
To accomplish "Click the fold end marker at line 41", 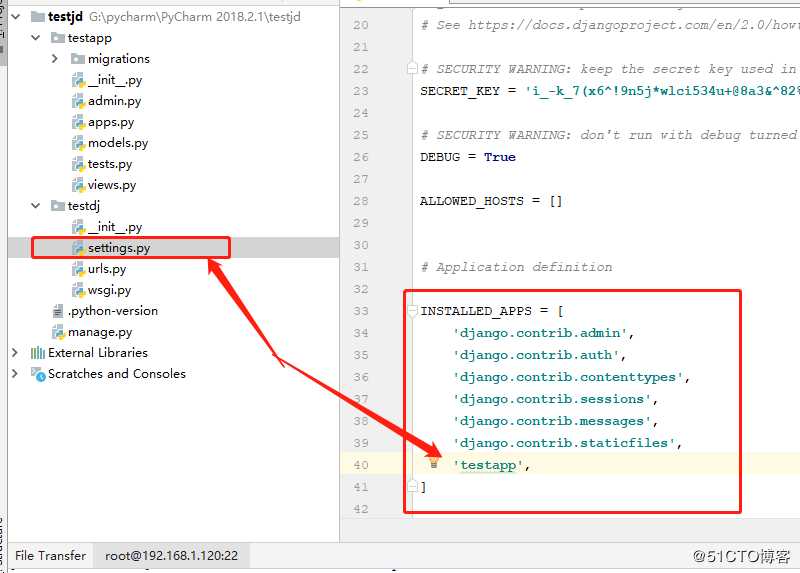I will click(x=413, y=486).
